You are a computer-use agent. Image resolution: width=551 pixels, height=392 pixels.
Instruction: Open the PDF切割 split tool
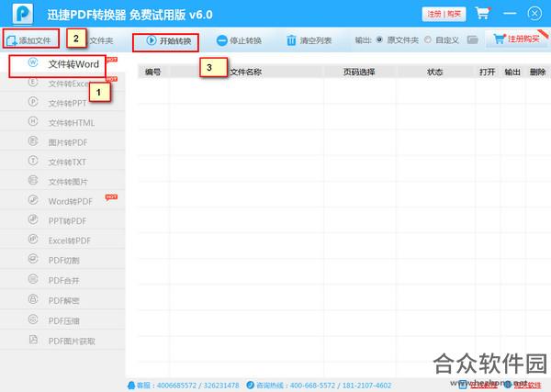coord(62,260)
